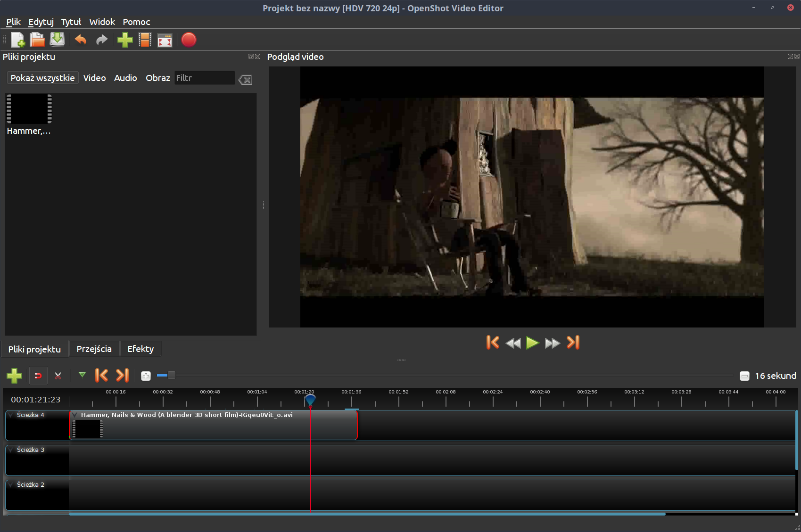801x532 pixels.
Task: Click the timeline vertical scrollbar
Action: (797, 440)
